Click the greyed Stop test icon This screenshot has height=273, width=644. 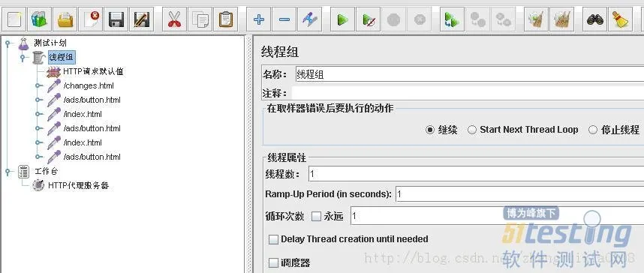coord(393,19)
